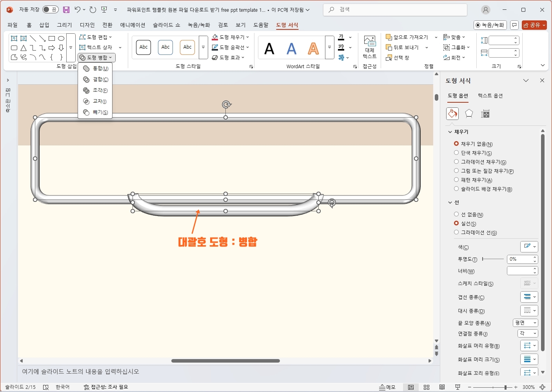Select 그라데이션 채우기 radio option

click(480, 162)
